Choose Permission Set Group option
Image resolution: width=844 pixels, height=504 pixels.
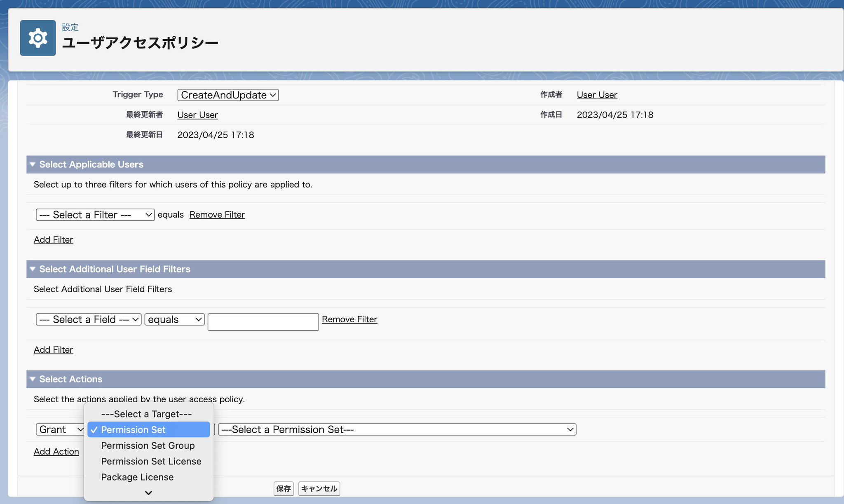(x=148, y=445)
